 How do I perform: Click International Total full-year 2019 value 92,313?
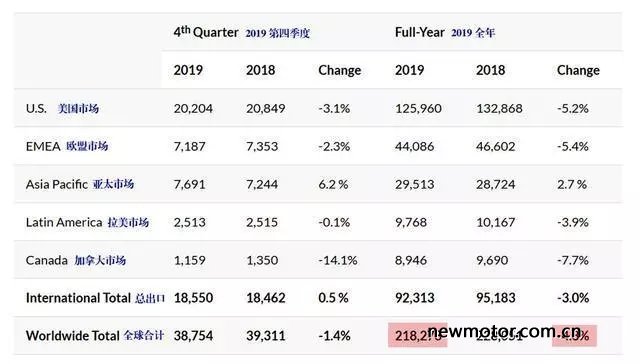click(414, 298)
